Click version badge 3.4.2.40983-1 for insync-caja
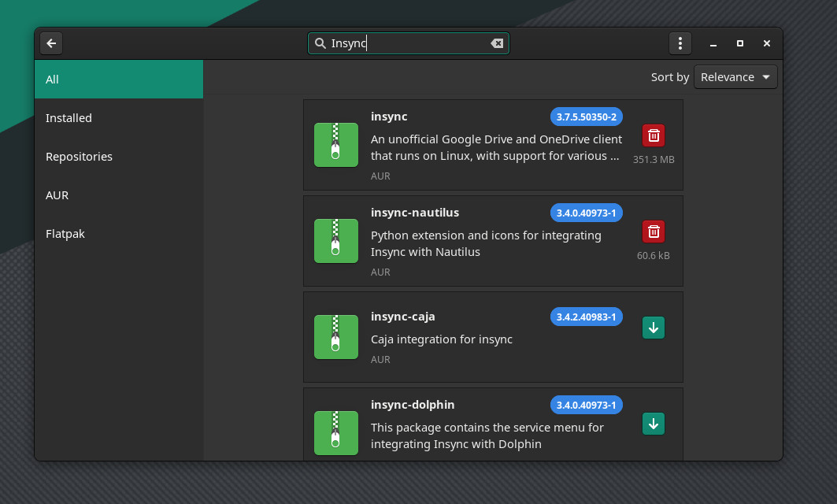This screenshot has width=837, height=504. tap(586, 317)
